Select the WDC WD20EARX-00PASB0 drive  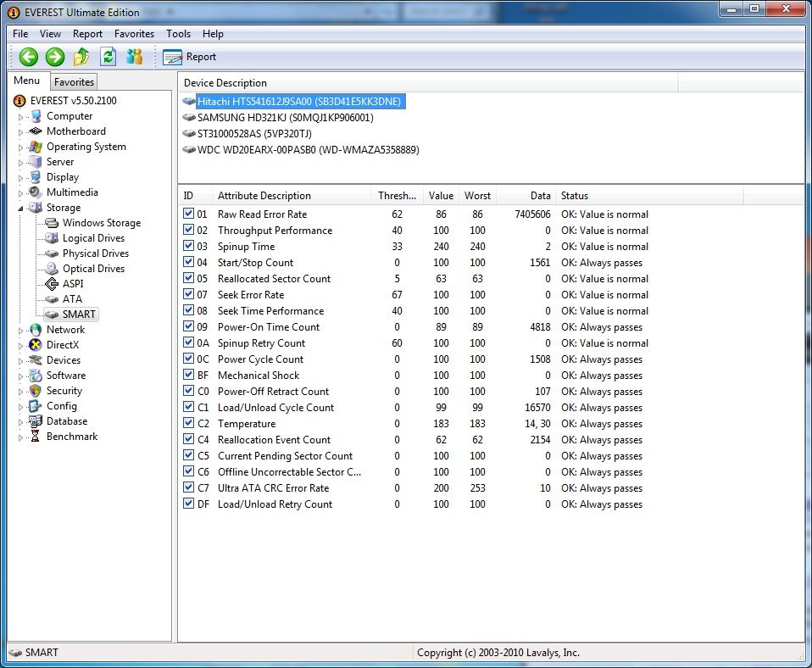click(309, 150)
